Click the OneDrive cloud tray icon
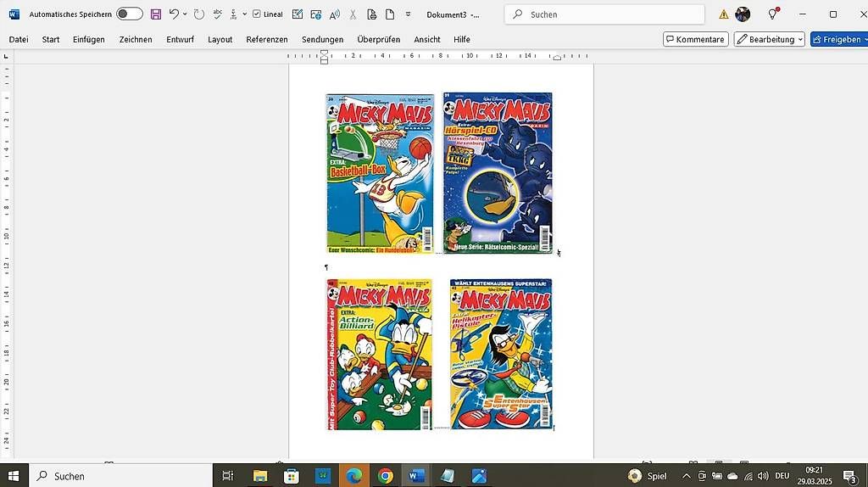The height and width of the screenshot is (487, 868). point(732,476)
